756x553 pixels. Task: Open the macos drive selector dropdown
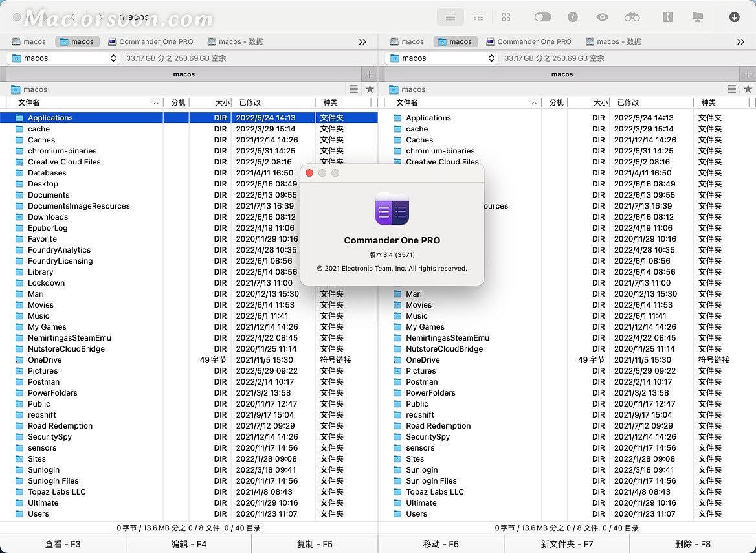[62, 58]
